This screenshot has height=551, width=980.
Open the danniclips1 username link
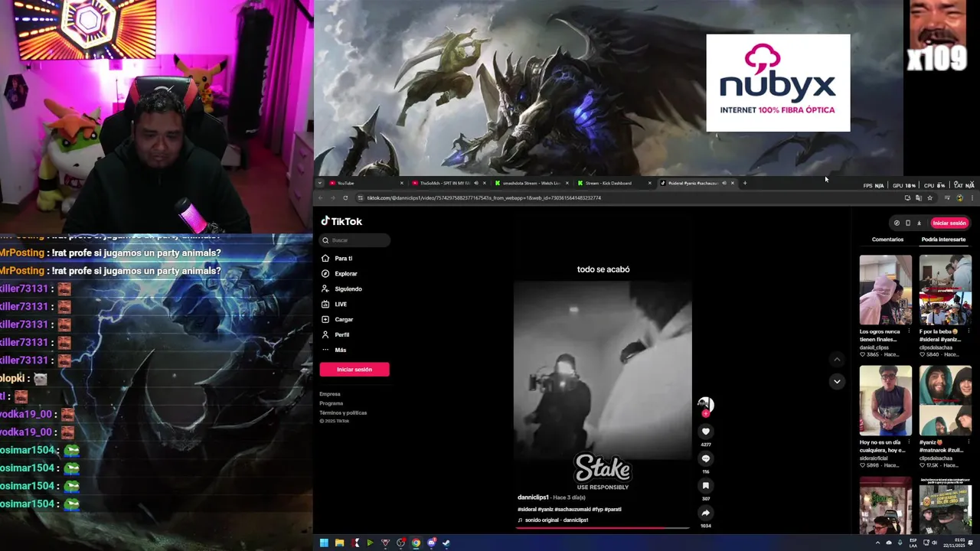tap(533, 497)
